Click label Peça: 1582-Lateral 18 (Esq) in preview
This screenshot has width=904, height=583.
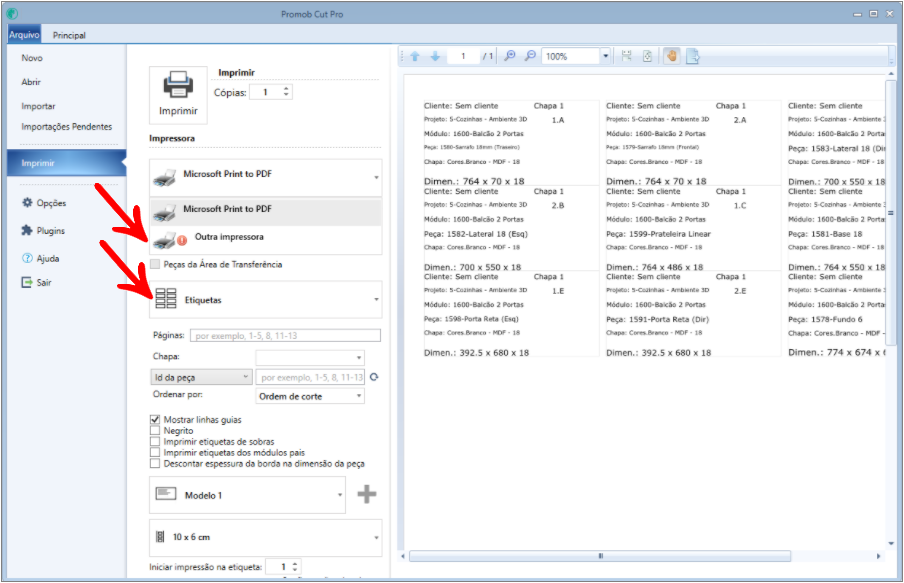[476, 234]
